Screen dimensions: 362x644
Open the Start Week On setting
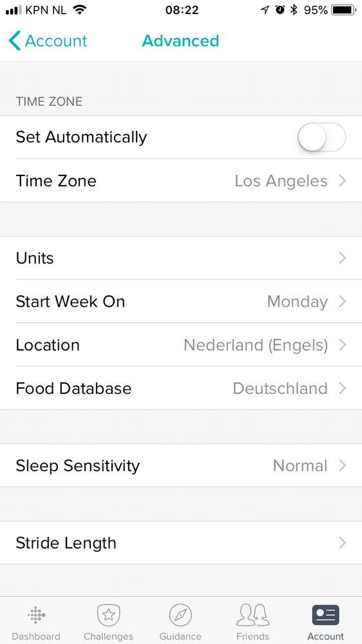(181, 302)
